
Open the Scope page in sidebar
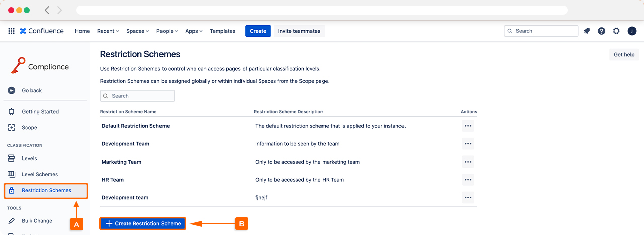point(29,128)
